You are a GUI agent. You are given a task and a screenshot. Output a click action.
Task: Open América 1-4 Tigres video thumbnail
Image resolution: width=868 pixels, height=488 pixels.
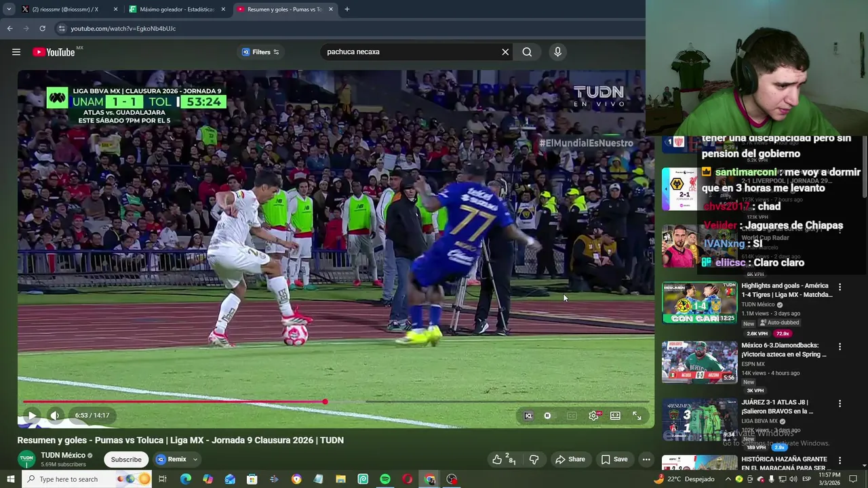point(699,303)
